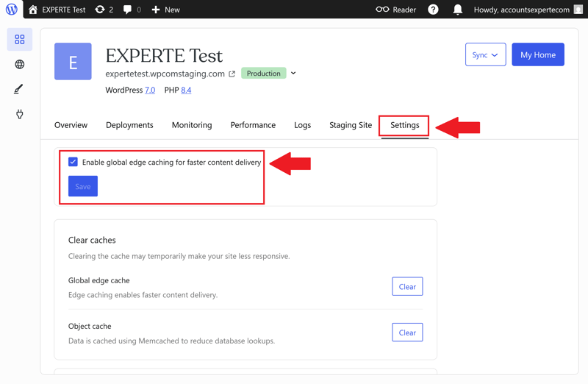This screenshot has width=588, height=384.
Task: Click the My Home button
Action: (x=538, y=54)
